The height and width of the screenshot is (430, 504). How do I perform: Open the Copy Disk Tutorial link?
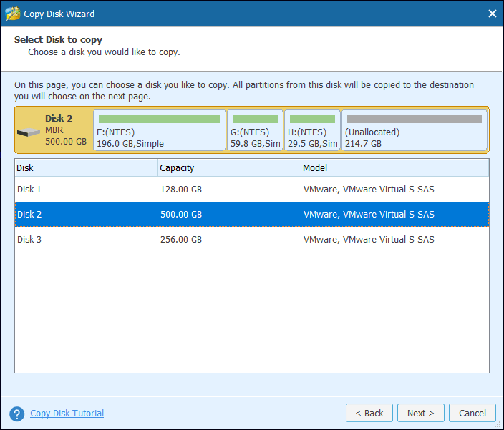click(x=67, y=414)
